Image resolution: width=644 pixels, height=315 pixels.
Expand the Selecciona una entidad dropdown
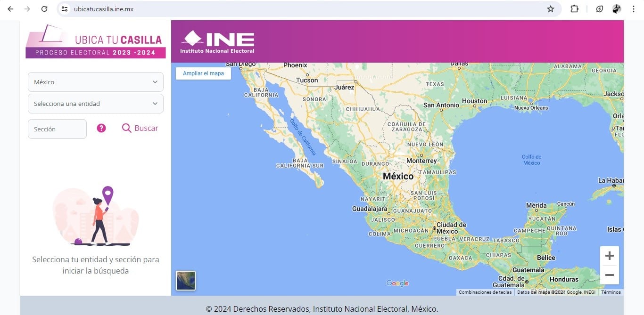click(96, 104)
